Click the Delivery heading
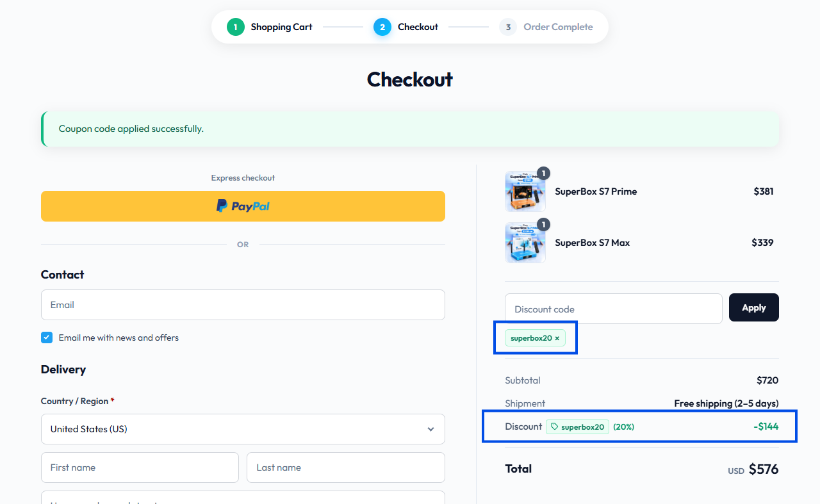 [x=63, y=370]
